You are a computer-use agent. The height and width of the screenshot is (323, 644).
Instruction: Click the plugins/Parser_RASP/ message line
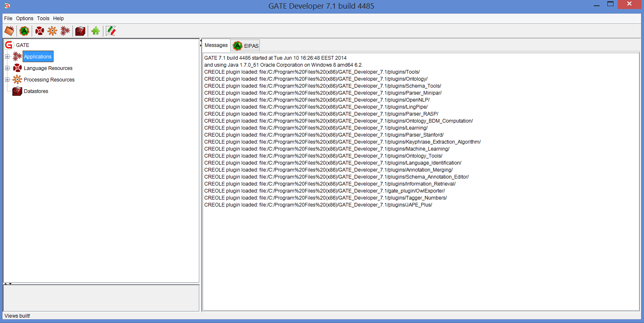tap(321, 114)
